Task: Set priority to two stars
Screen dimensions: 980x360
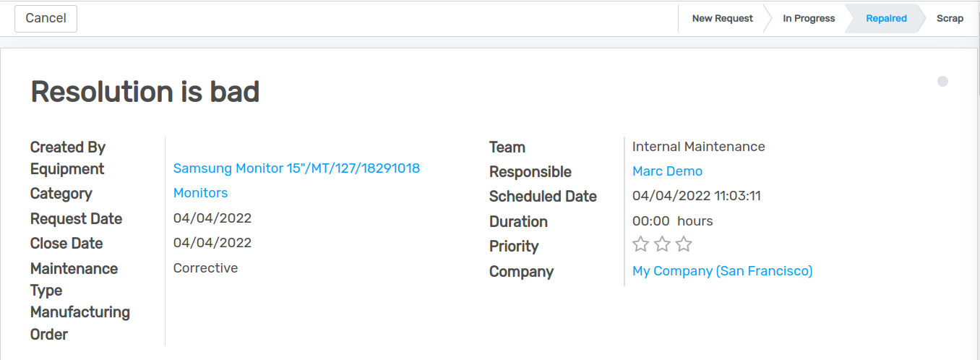Action: (x=662, y=244)
